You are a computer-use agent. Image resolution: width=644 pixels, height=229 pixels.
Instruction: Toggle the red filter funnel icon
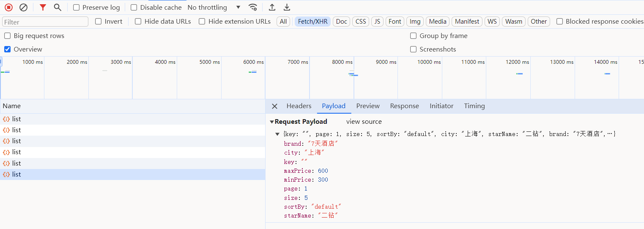pos(43,7)
